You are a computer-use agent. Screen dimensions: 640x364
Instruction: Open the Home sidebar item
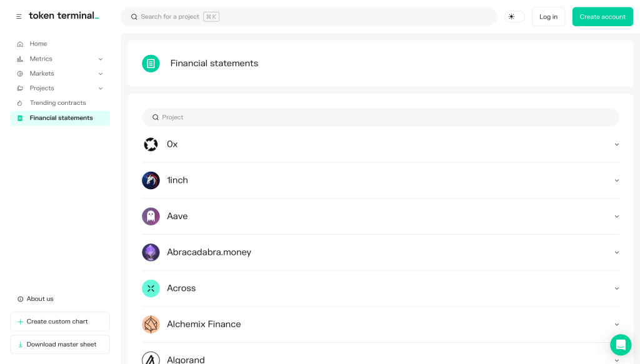click(x=38, y=44)
